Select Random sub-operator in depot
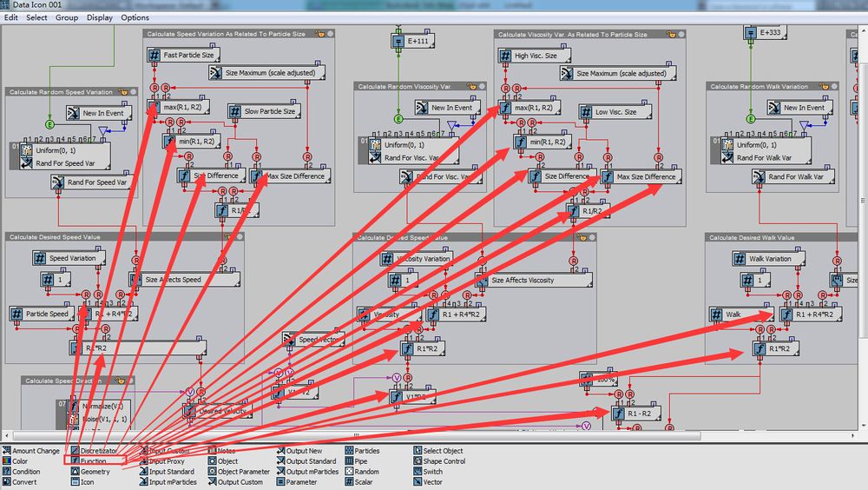The height and width of the screenshot is (490, 868). (362, 472)
